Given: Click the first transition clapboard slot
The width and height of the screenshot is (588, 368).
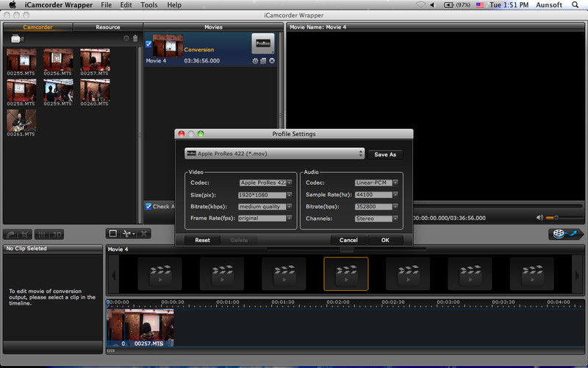Looking at the screenshot, I should point(159,274).
